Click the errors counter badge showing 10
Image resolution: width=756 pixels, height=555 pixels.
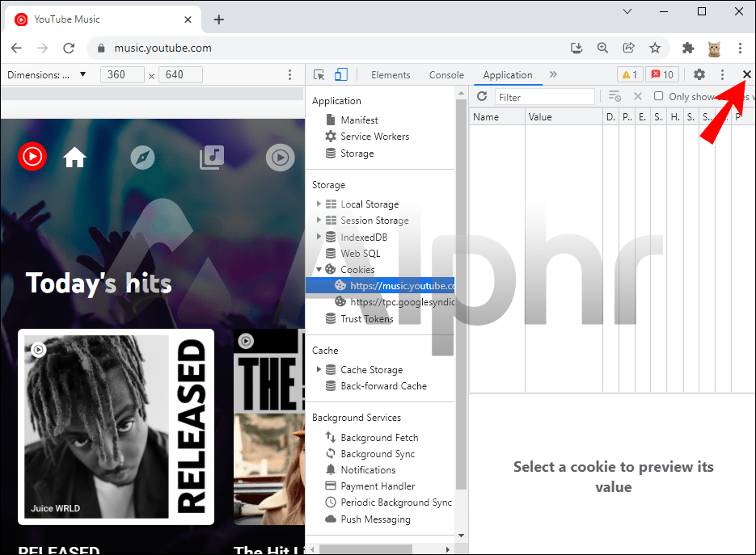662,74
